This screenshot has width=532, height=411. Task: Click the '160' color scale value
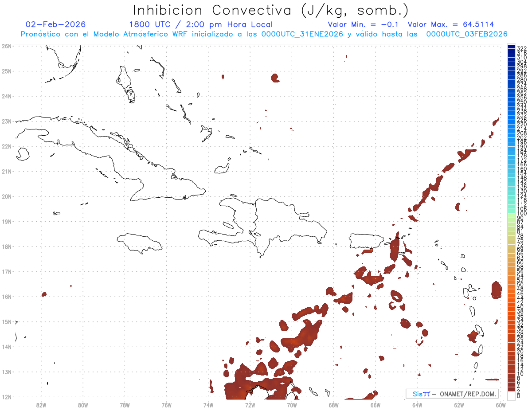point(522,169)
